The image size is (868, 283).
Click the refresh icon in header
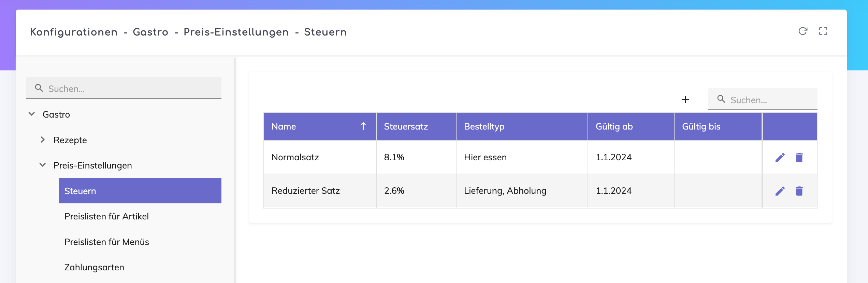tap(803, 31)
